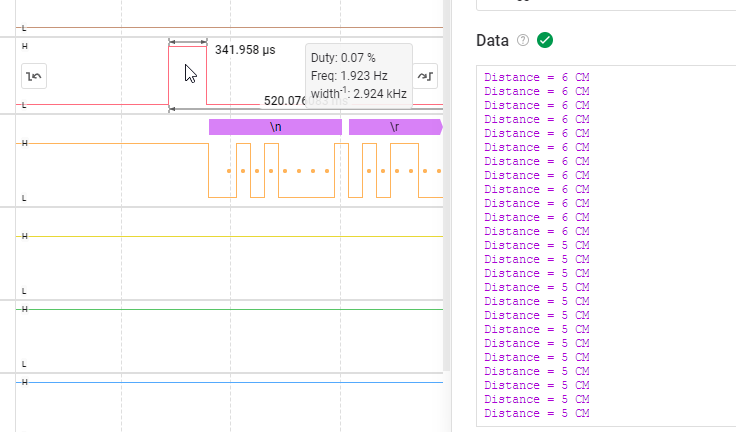Click the width⁻¹: 2.924 kHz measurement value
Viewport: 736px width, 432px height.
pyautogui.click(x=359, y=93)
